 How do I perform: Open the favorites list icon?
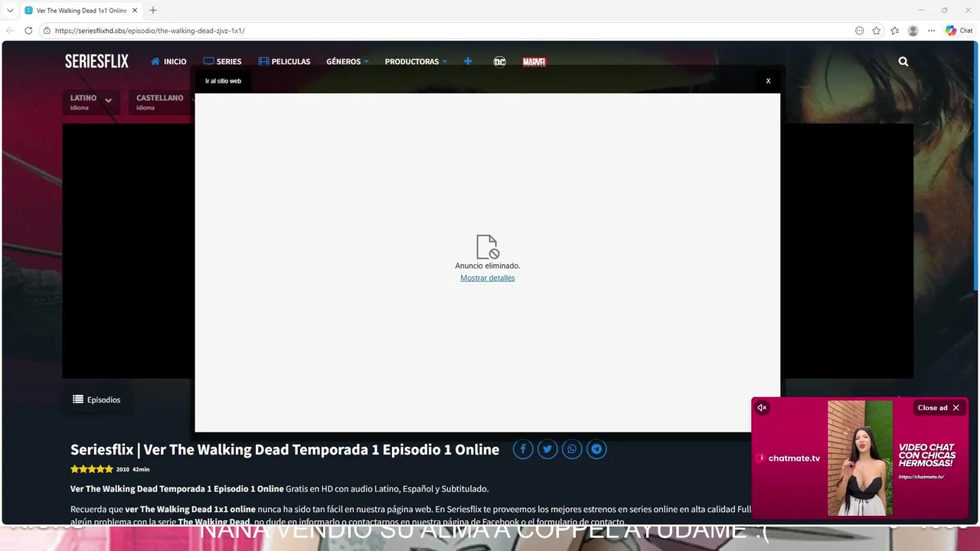coord(895,31)
